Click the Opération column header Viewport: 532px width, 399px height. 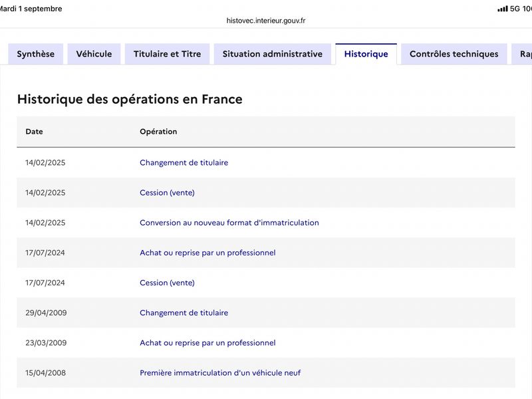(x=158, y=132)
